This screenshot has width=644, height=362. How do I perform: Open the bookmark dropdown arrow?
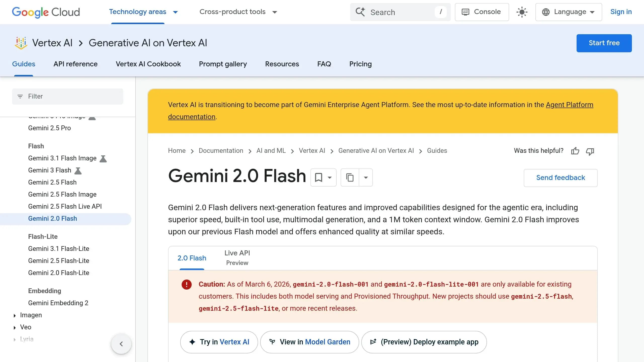(330, 177)
